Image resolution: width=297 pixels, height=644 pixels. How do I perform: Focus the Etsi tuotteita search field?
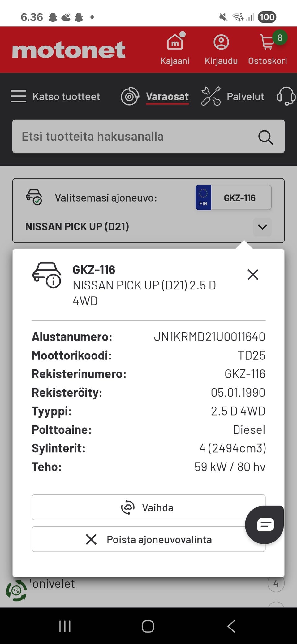click(x=136, y=137)
